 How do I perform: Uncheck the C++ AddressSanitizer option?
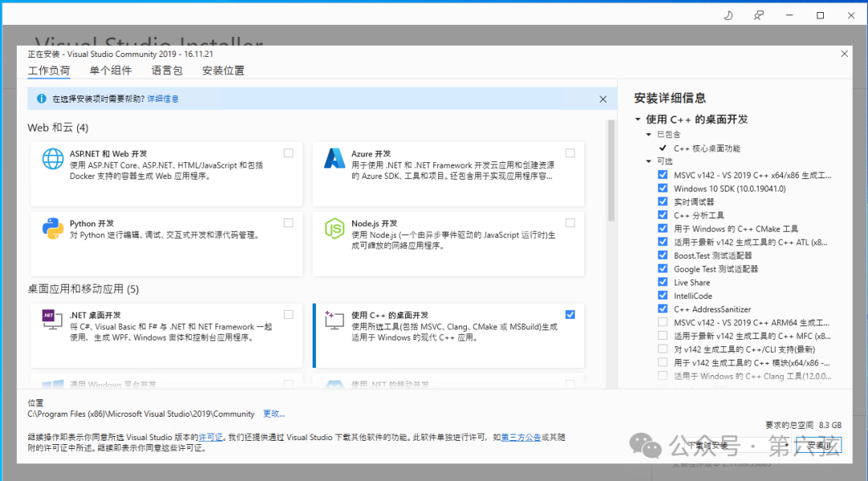[662, 308]
